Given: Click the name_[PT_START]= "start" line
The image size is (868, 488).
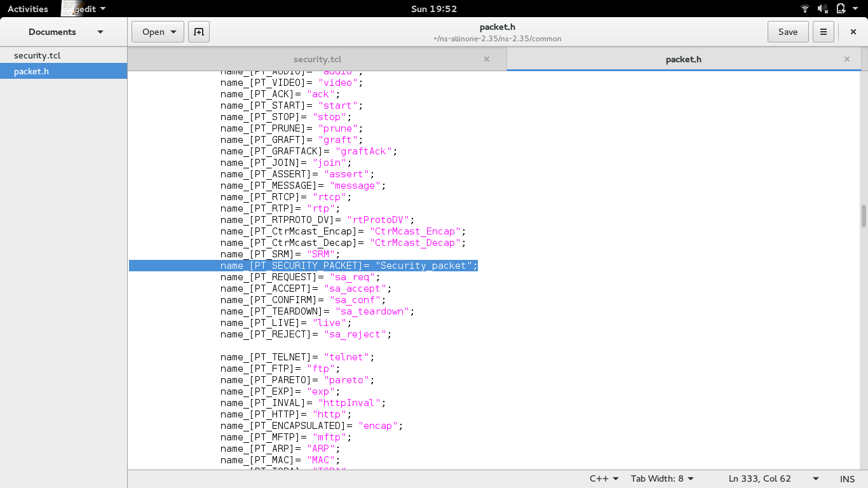Looking at the screenshot, I should (x=292, y=105).
